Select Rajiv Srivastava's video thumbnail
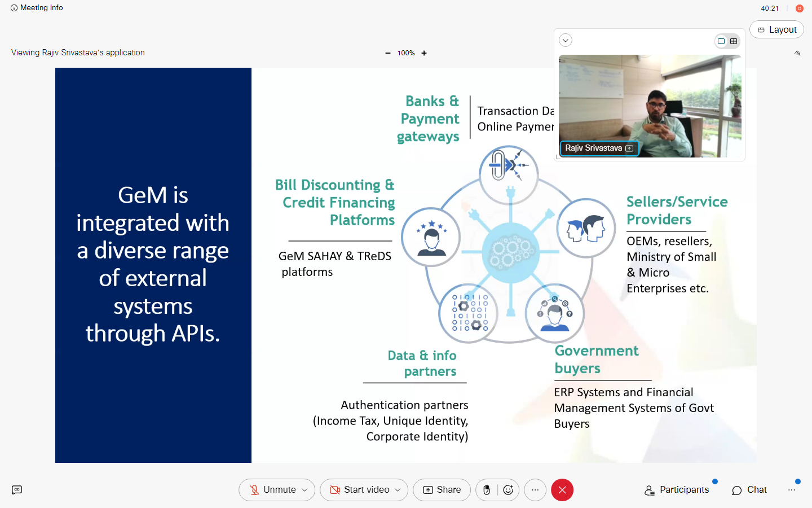Image resolution: width=812 pixels, height=508 pixels. pos(650,106)
